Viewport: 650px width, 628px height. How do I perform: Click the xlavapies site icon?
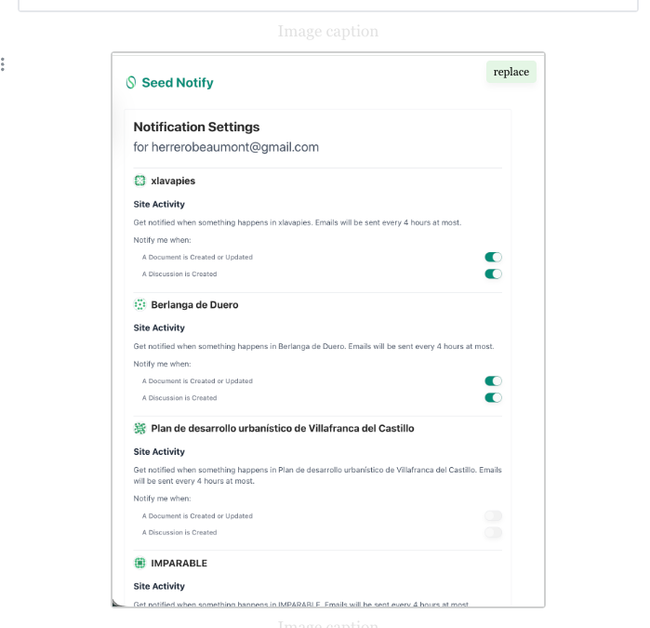140,181
